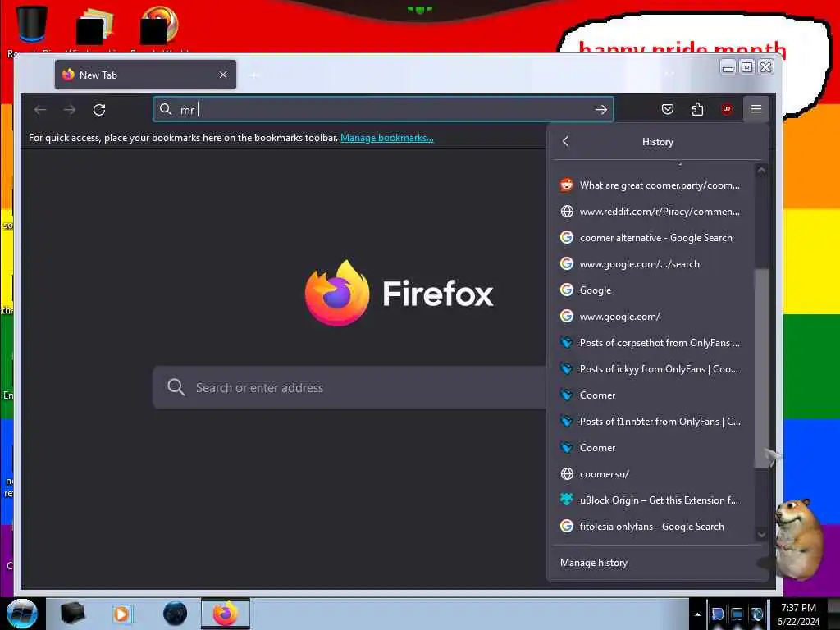Return from History using the back chevron
This screenshot has height=630, width=840.
coord(565,141)
